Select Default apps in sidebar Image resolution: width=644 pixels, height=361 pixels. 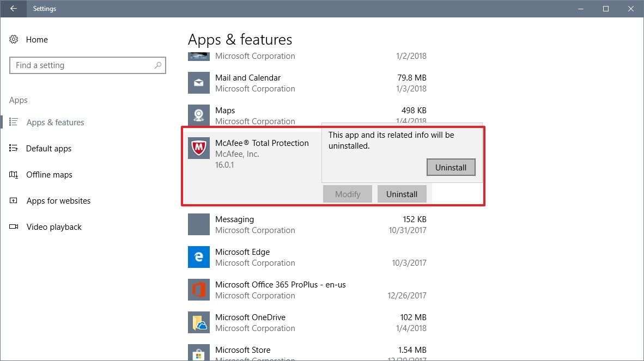pyautogui.click(x=47, y=148)
